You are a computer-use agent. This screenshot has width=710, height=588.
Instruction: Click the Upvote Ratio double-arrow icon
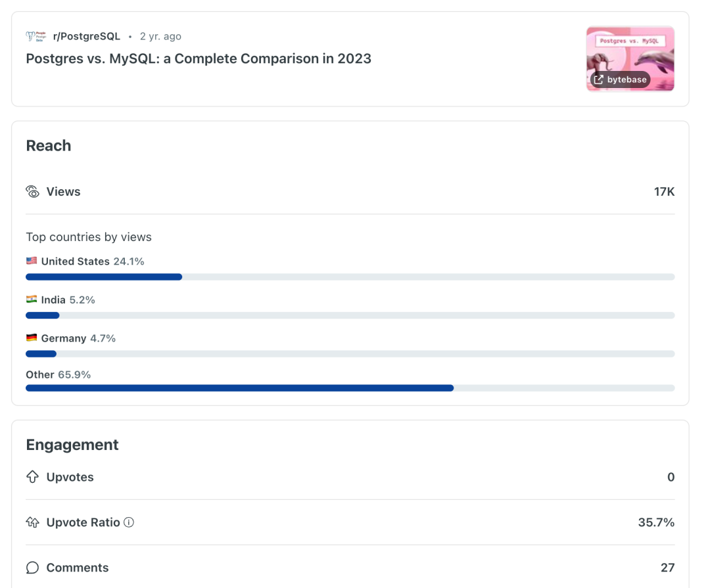coord(33,522)
